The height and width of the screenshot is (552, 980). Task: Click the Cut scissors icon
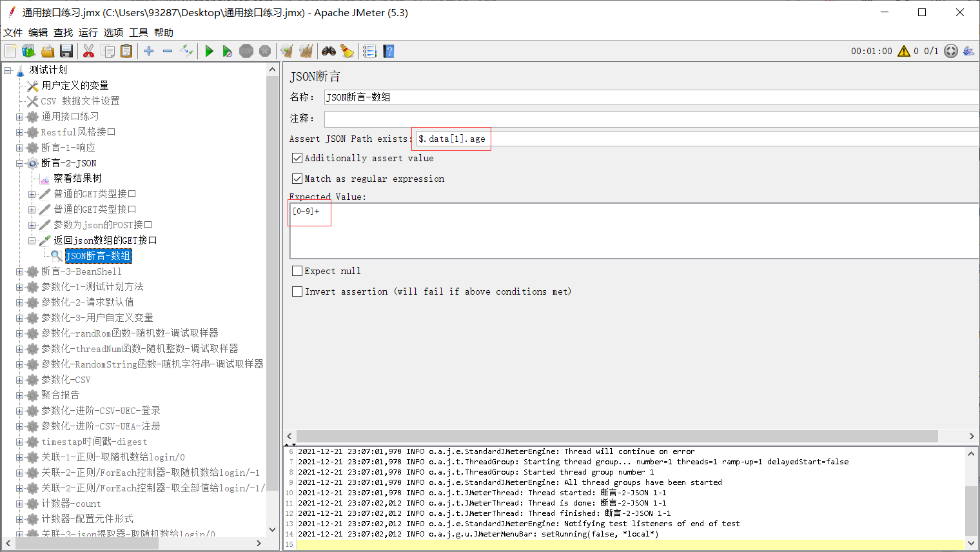(88, 51)
